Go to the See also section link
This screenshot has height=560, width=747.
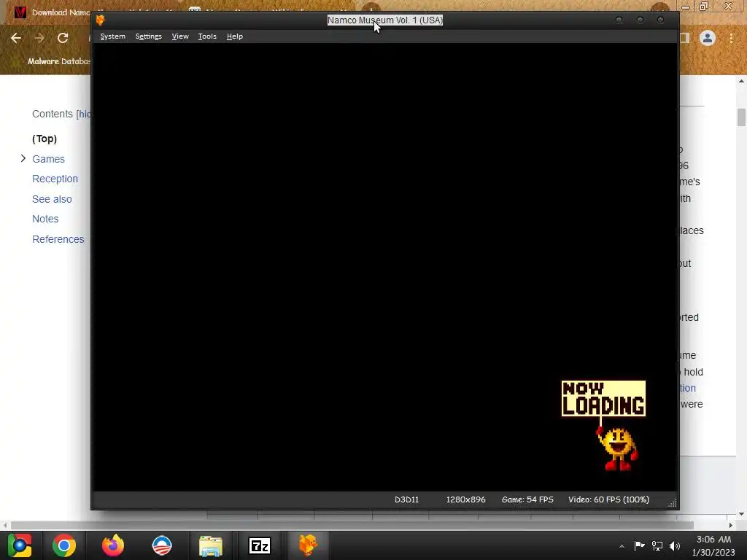point(52,199)
